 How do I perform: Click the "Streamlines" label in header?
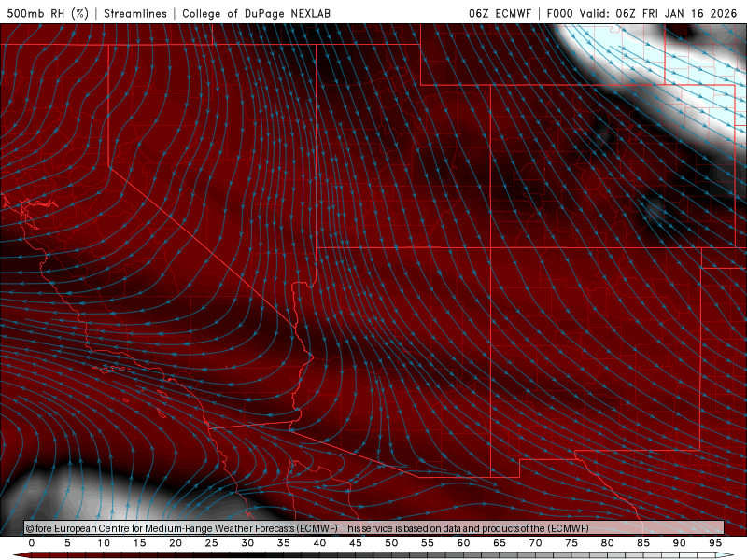(x=135, y=13)
